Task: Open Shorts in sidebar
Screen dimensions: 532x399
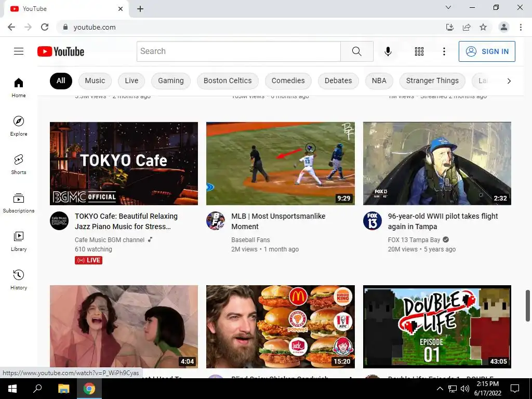Action: (x=19, y=164)
